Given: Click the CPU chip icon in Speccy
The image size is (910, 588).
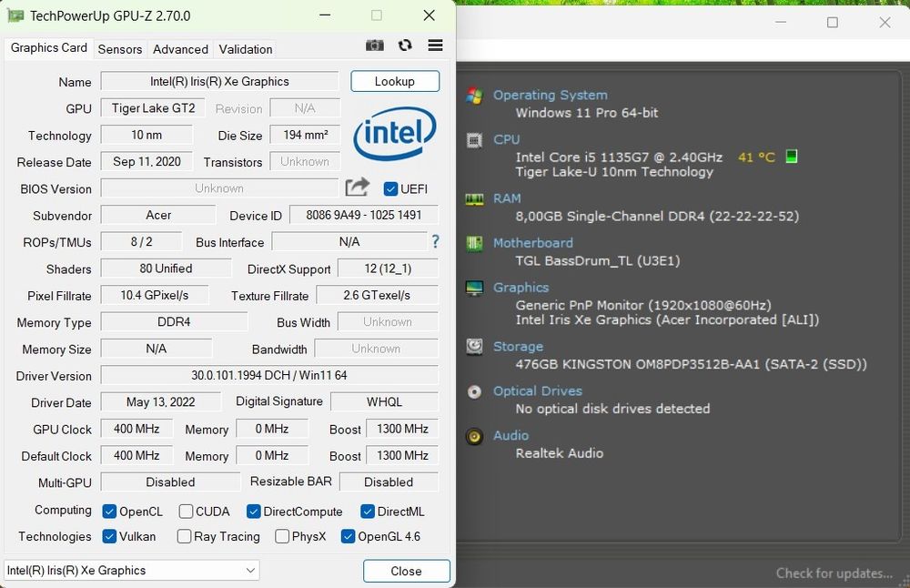Looking at the screenshot, I should coord(474,140).
